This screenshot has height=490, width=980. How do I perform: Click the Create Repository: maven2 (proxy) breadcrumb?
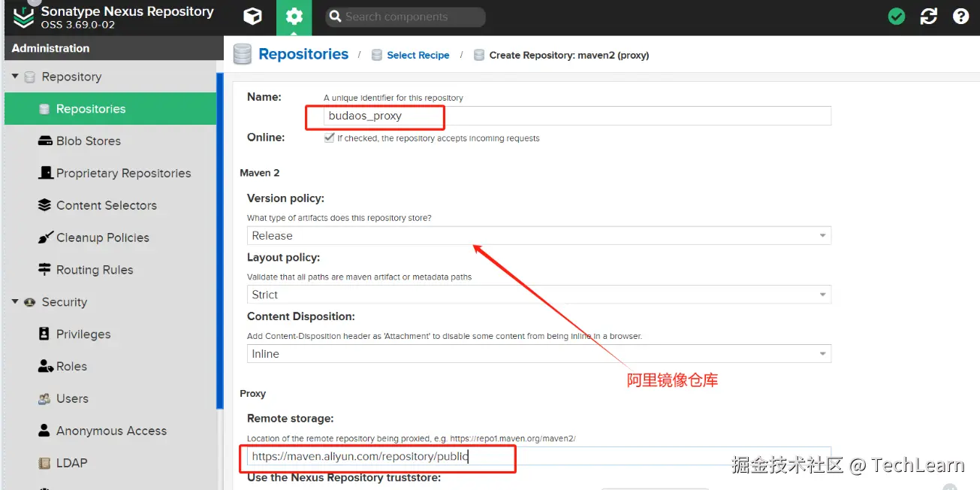click(x=569, y=55)
